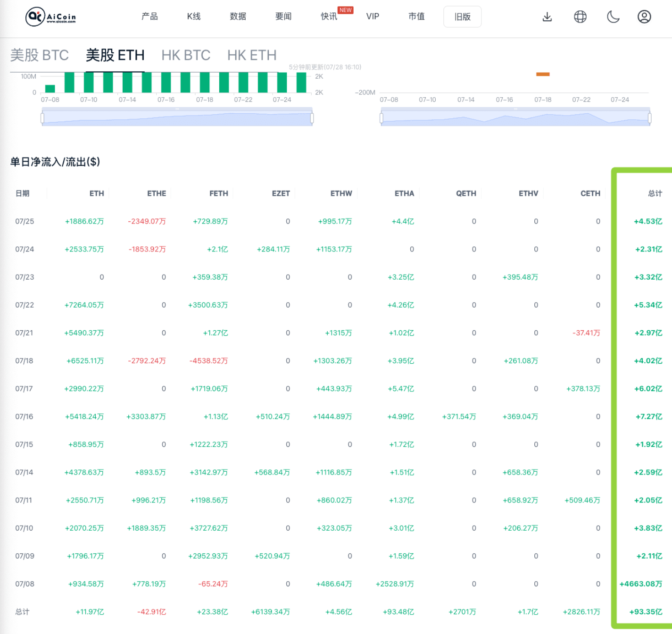The image size is (672, 634).
Task: Click the -2349.07万 ETHE cell
Action: point(147,221)
